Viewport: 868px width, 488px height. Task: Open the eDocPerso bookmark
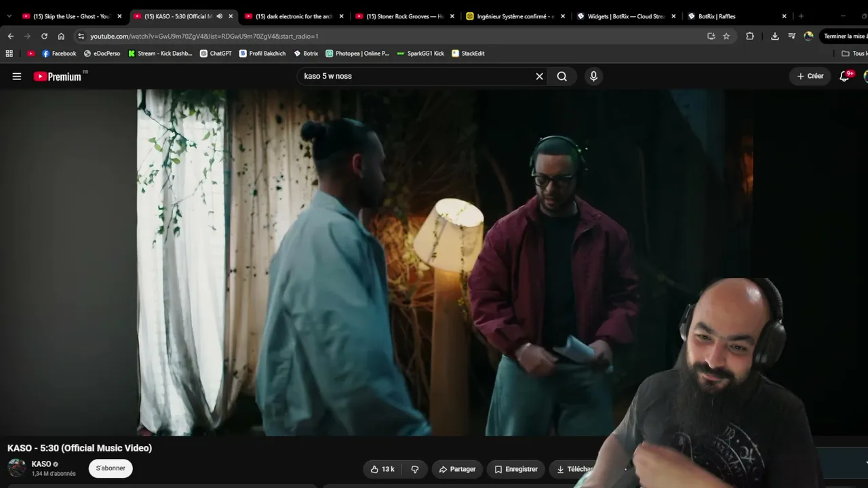point(102,54)
